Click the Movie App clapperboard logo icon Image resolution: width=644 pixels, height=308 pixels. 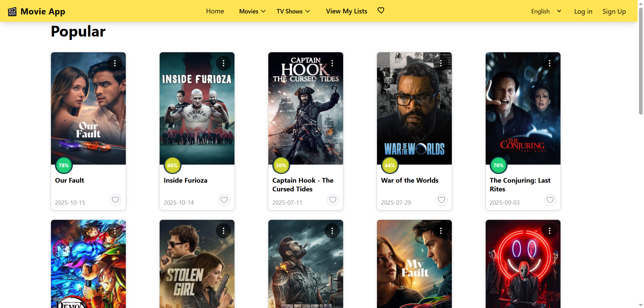[12, 12]
